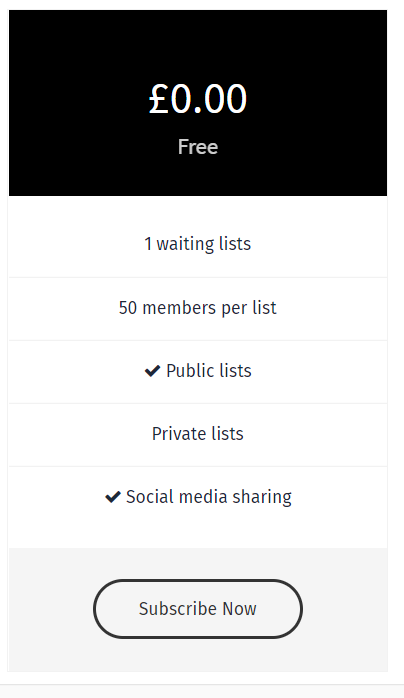Click the word Now in the subscribe button
Screen dimensions: 404x698
coord(239,609)
